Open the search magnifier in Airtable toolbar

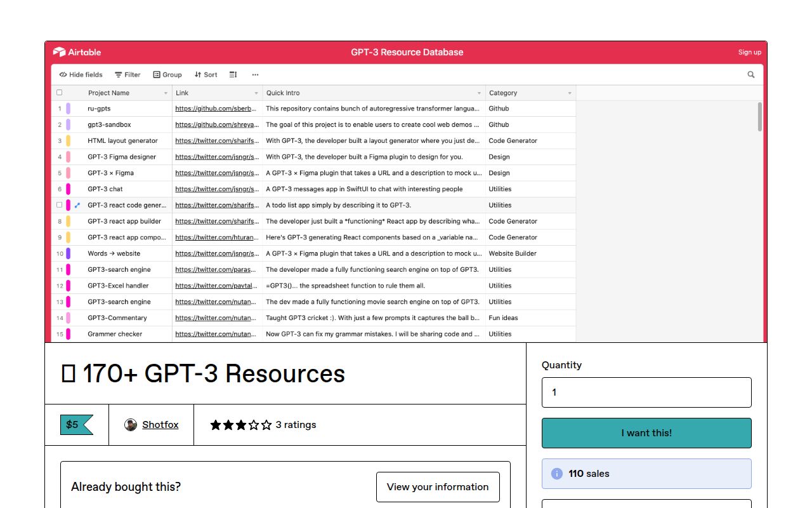(x=751, y=74)
